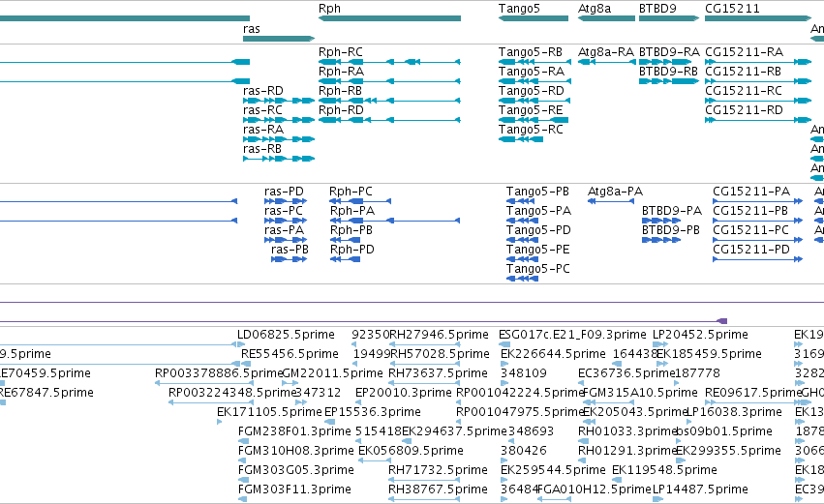This screenshot has width=824, height=504.
Task: Click the Rph-PA protein feature
Action: pos(395,221)
